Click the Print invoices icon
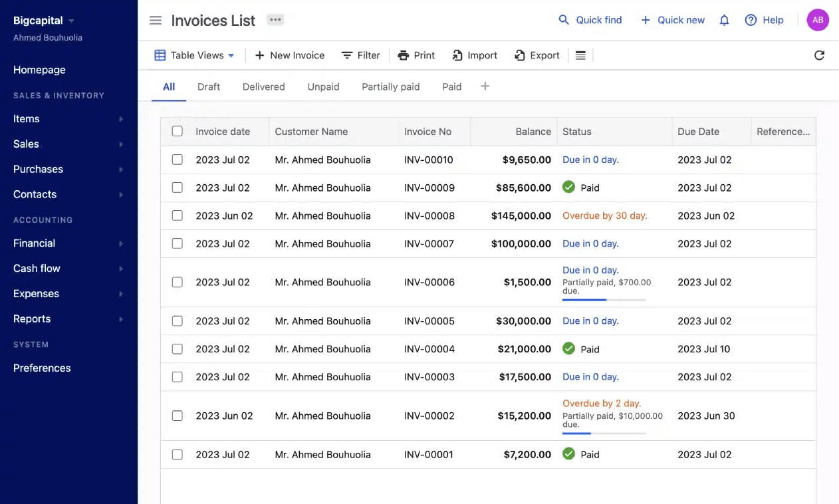This screenshot has height=504, width=839. click(404, 55)
